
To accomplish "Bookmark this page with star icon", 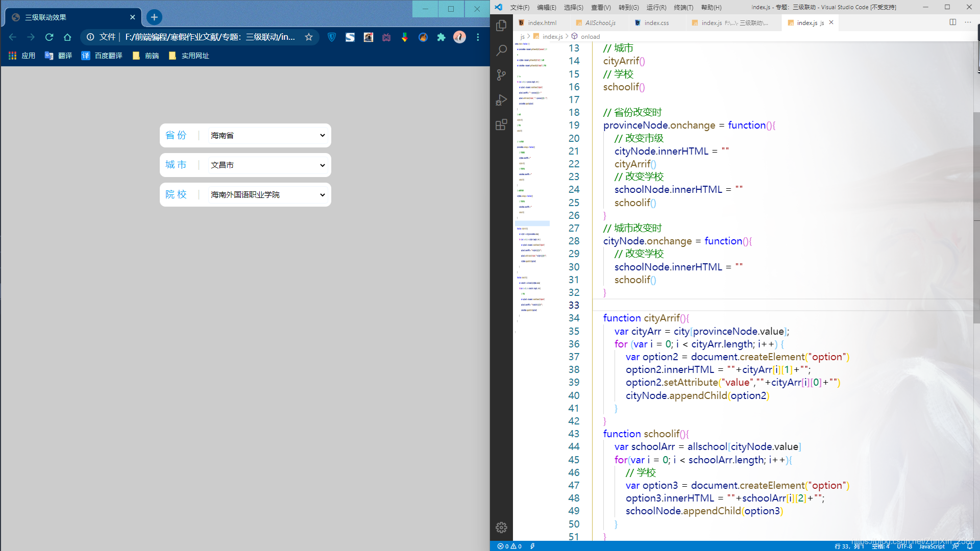I will tap(309, 37).
